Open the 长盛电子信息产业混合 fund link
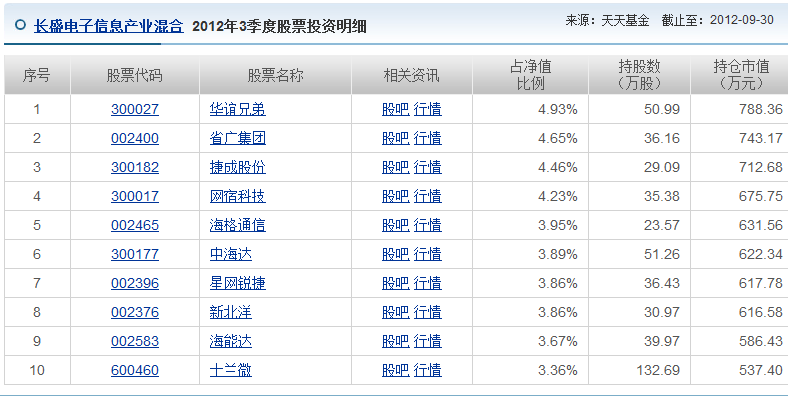 [x=109, y=26]
